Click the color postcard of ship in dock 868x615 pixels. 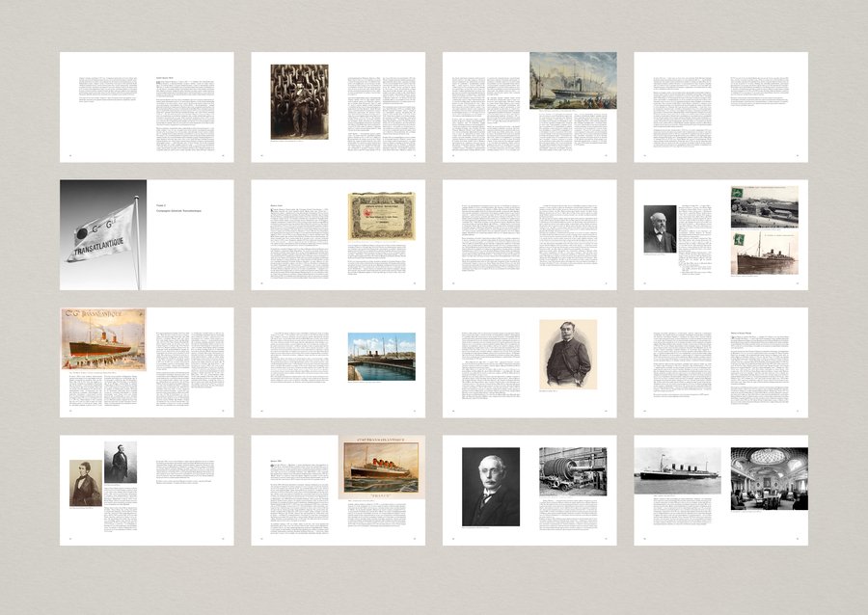coord(381,356)
